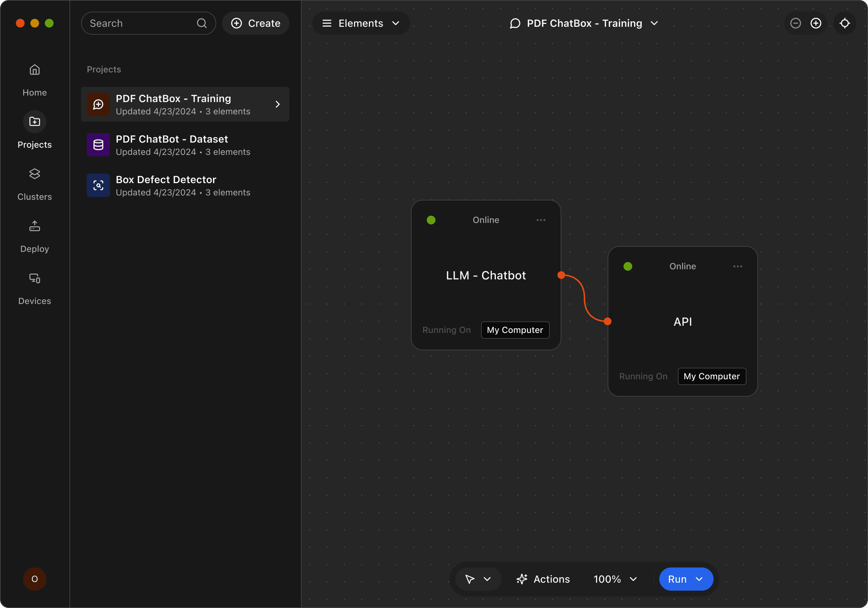Go to the Deploy section

(34, 235)
